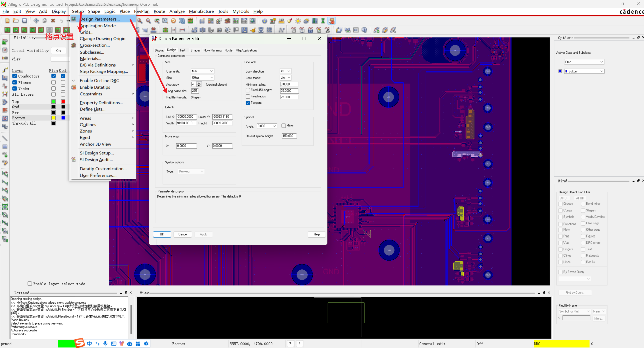Open Symbol (or Pin) find dropdown

point(575,311)
